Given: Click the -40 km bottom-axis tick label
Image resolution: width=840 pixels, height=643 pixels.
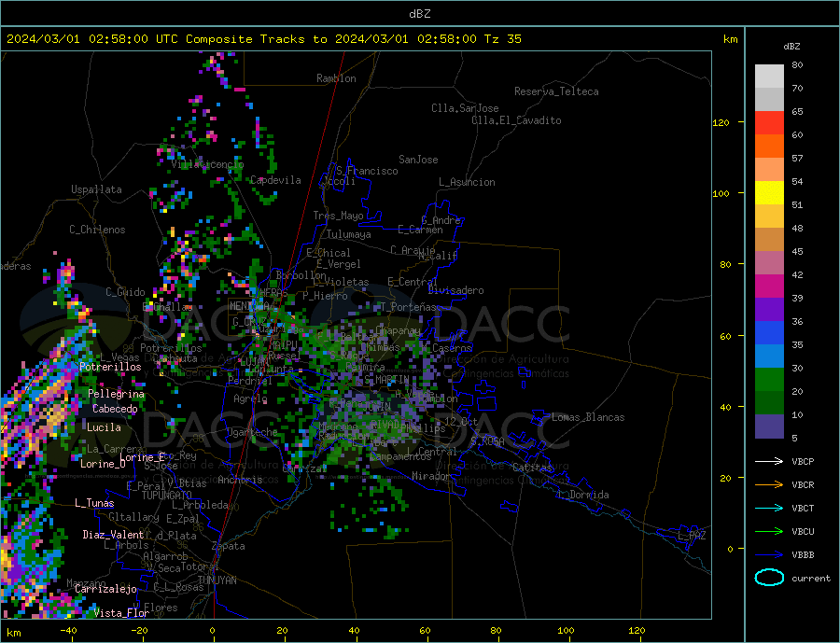Looking at the screenshot, I should (x=68, y=631).
